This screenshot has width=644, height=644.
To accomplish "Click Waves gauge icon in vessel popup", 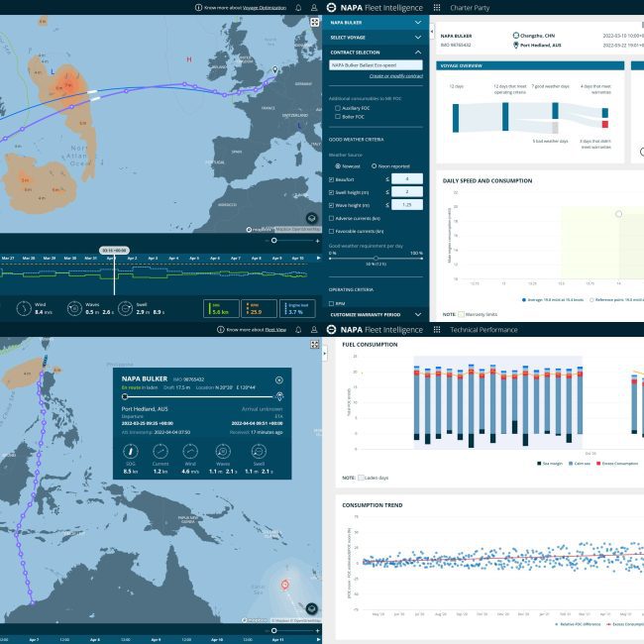I will click(223, 452).
